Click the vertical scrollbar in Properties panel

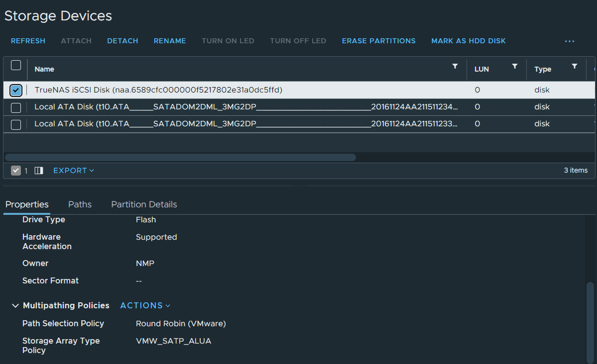(x=590, y=322)
